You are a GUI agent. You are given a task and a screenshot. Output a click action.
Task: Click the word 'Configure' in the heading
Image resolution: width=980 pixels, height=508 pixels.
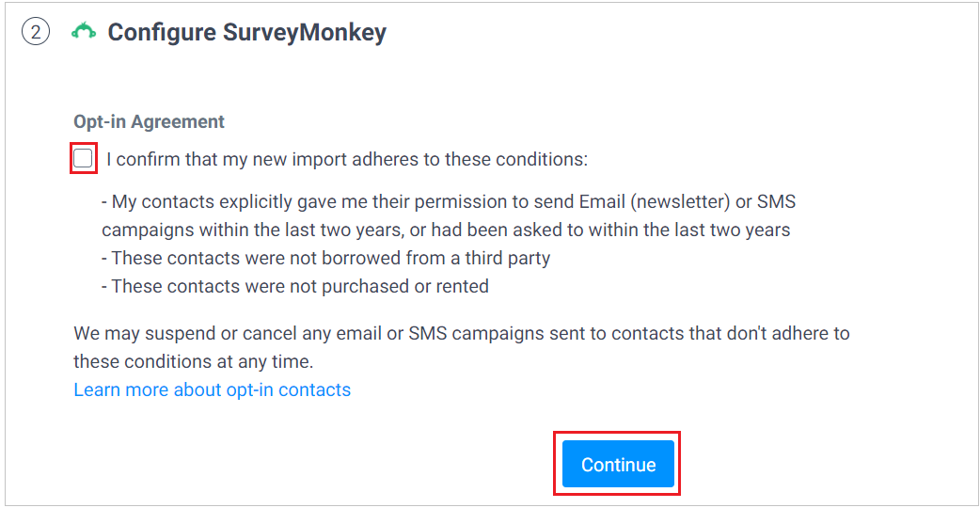pyautogui.click(x=162, y=32)
